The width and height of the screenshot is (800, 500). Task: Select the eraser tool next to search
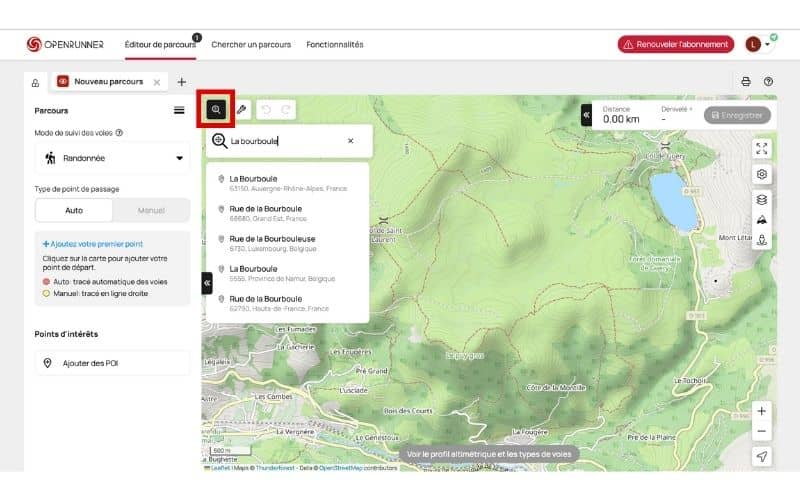pyautogui.click(x=241, y=109)
